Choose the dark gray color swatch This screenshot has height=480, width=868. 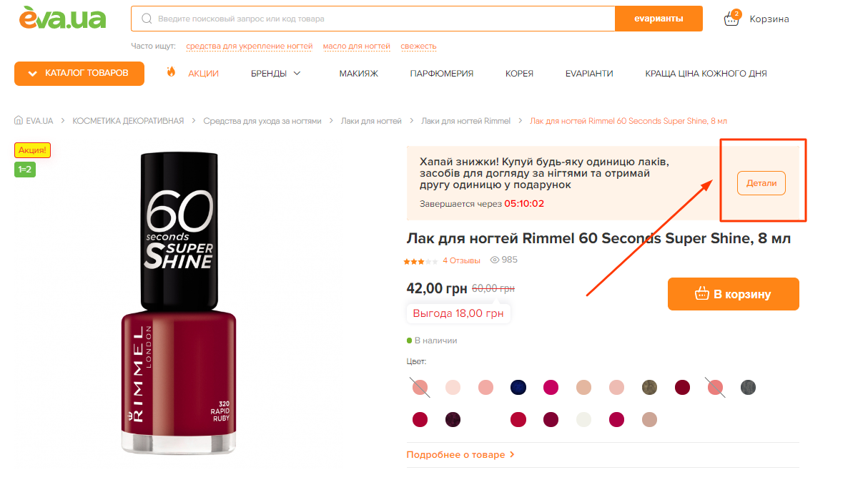pos(748,388)
